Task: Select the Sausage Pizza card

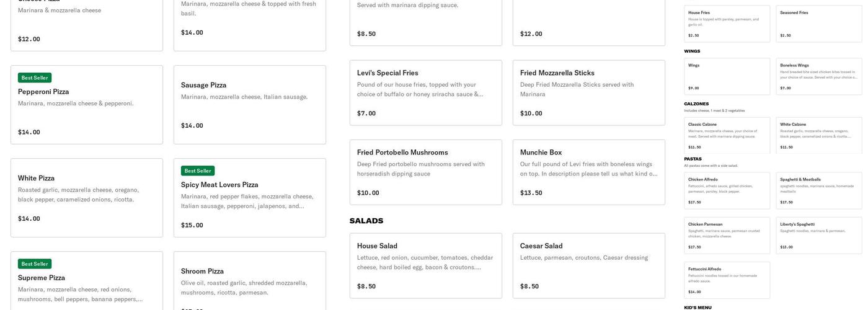Action: pyautogui.click(x=249, y=104)
